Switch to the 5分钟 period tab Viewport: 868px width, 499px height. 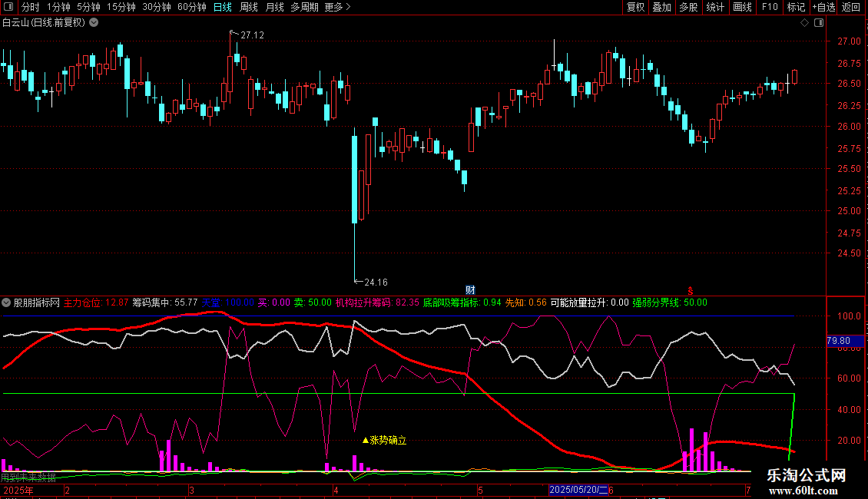coord(88,7)
